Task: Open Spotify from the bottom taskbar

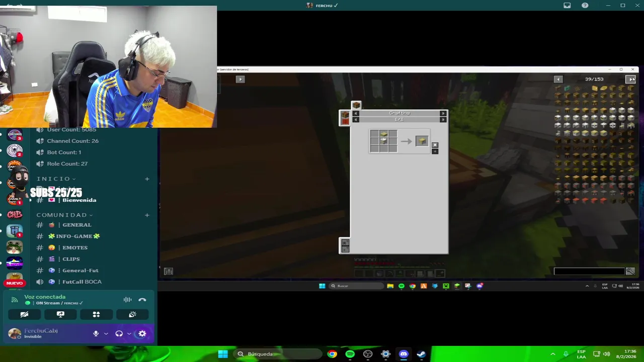Action: coord(350,354)
